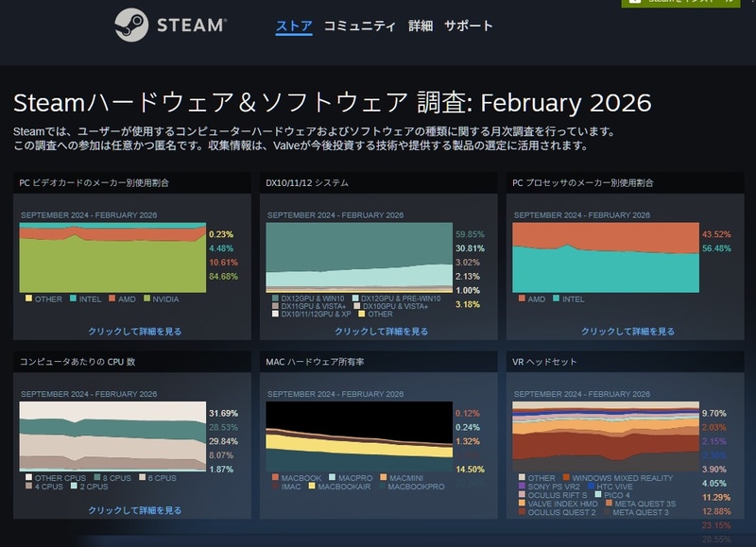This screenshot has height=547, width=756.
Task: Click the DX12GPU & WIN10 legend swatch
Action: (x=275, y=299)
